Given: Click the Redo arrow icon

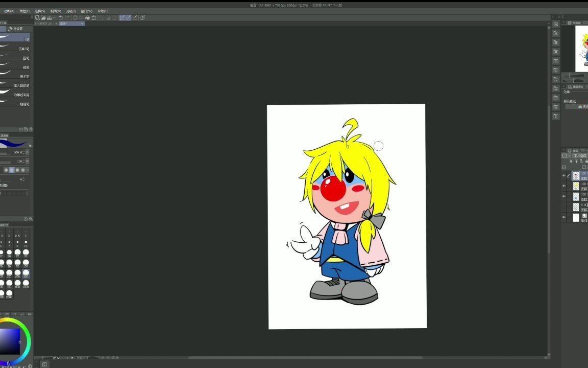Looking at the screenshot, I should point(67,18).
